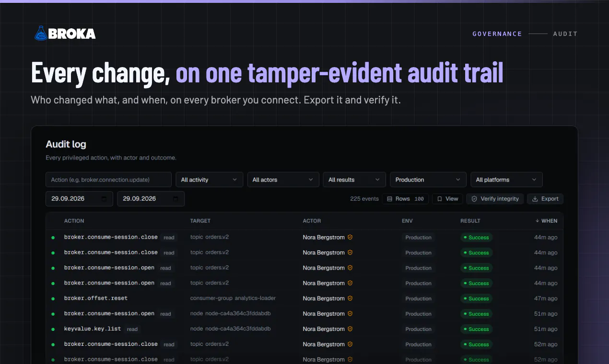Click the TARGET column header
The height and width of the screenshot is (364, 609).
(200, 221)
